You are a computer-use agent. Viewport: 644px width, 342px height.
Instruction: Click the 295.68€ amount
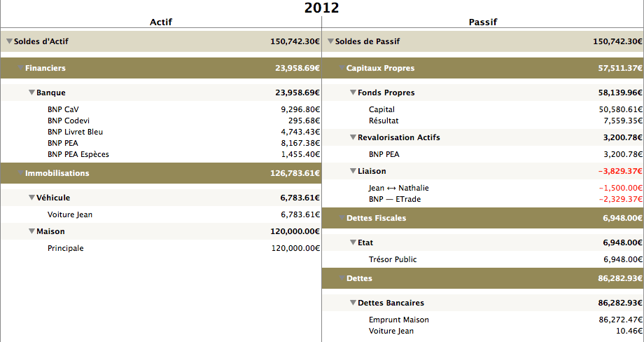pyautogui.click(x=304, y=121)
